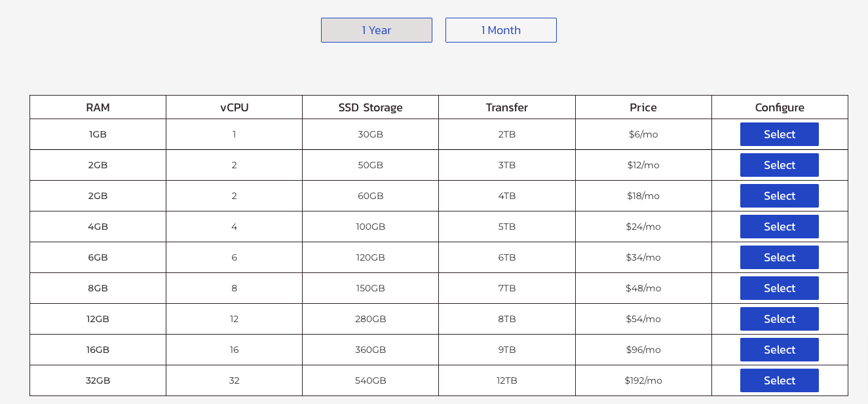Click the Price column header
Screen dimensions: 868x404
point(643,107)
